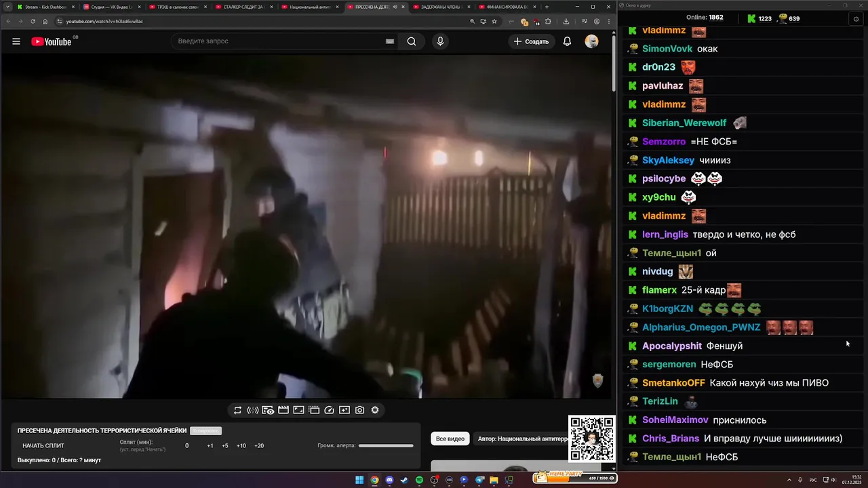This screenshot has width=868, height=488.
Task: Click the video player frame
Action: (x=306, y=226)
